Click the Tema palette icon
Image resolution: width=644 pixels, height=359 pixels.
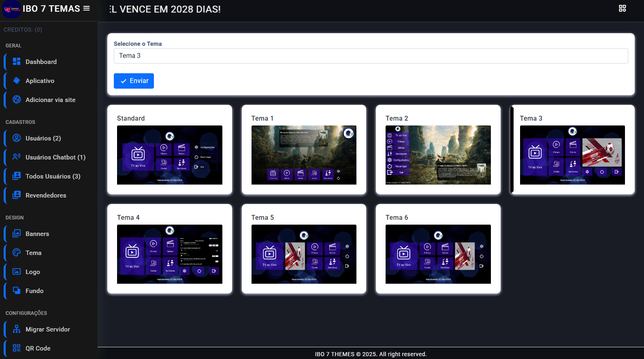(17, 253)
